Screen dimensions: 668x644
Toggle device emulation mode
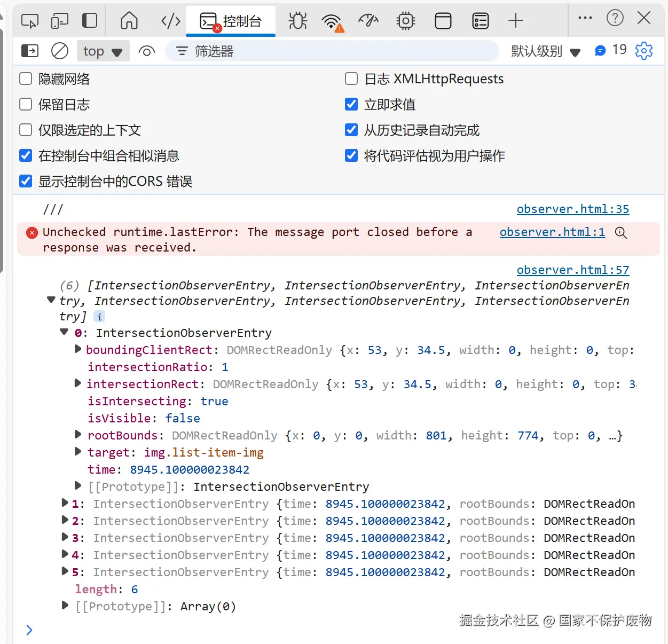[x=60, y=21]
